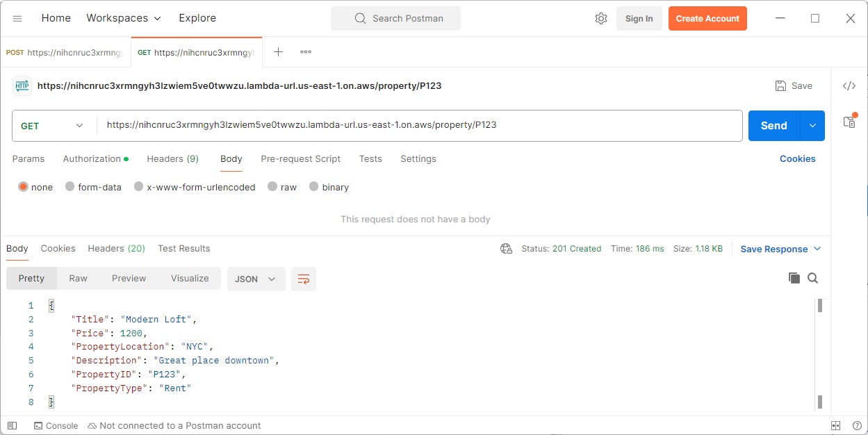The width and height of the screenshot is (868, 435).
Task: Click the Send button
Action: (773, 126)
